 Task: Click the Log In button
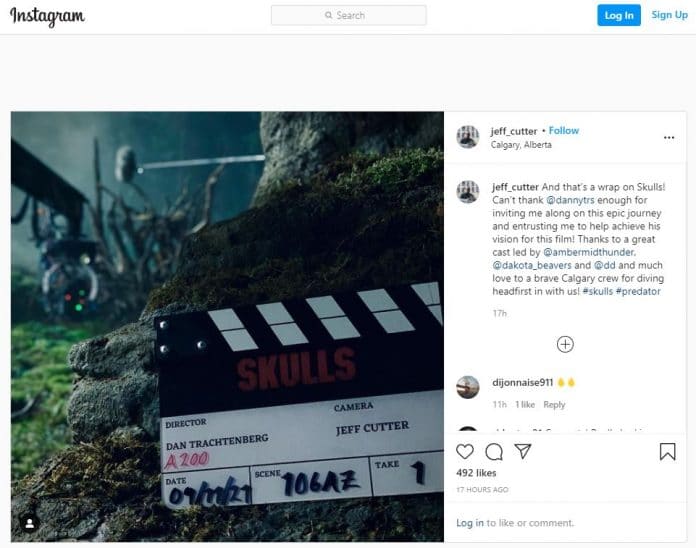pyautogui.click(x=619, y=15)
